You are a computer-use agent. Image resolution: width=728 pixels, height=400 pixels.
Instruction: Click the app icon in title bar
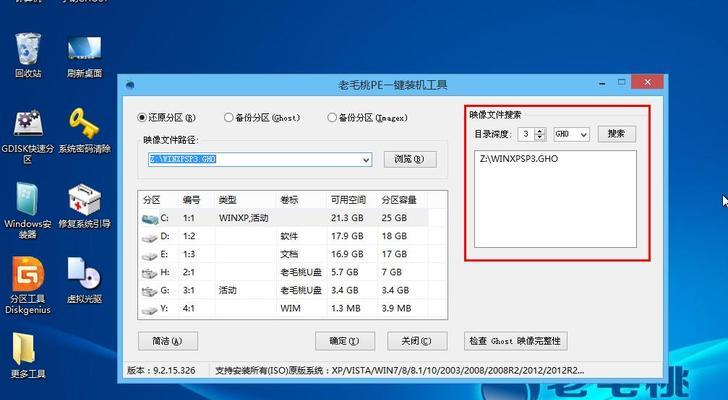tap(130, 85)
